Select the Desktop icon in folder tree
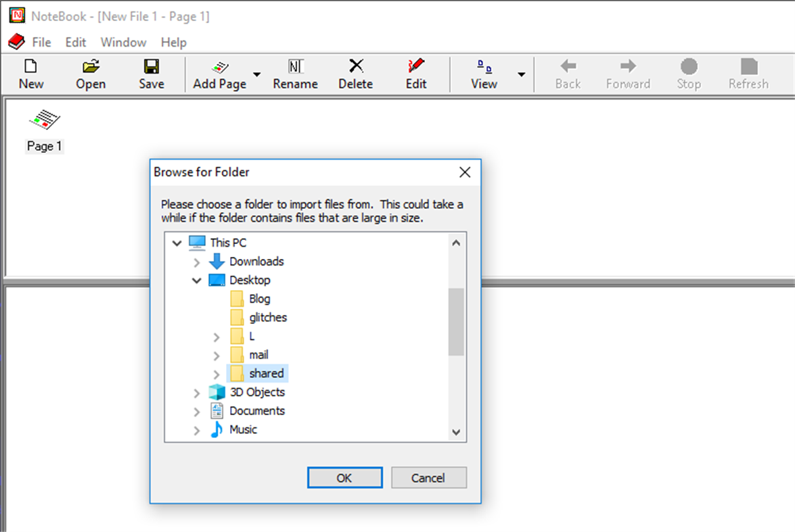This screenshot has height=532, width=795. pyautogui.click(x=217, y=280)
